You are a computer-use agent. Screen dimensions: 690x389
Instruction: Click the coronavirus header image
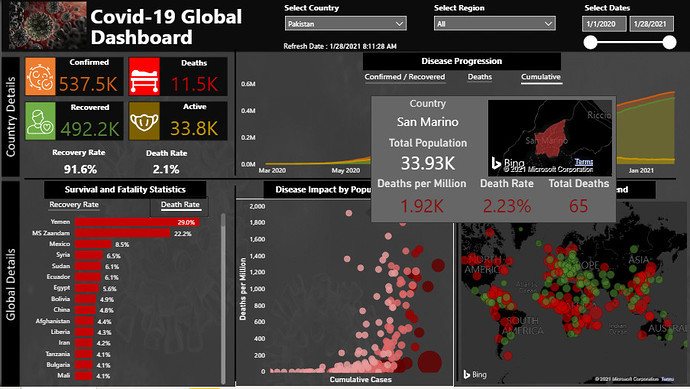(x=47, y=25)
